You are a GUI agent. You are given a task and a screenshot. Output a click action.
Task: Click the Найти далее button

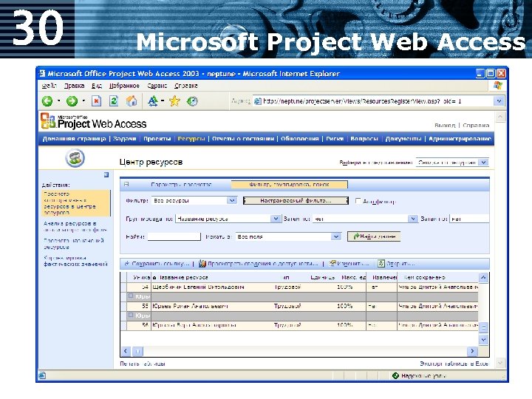pos(374,236)
